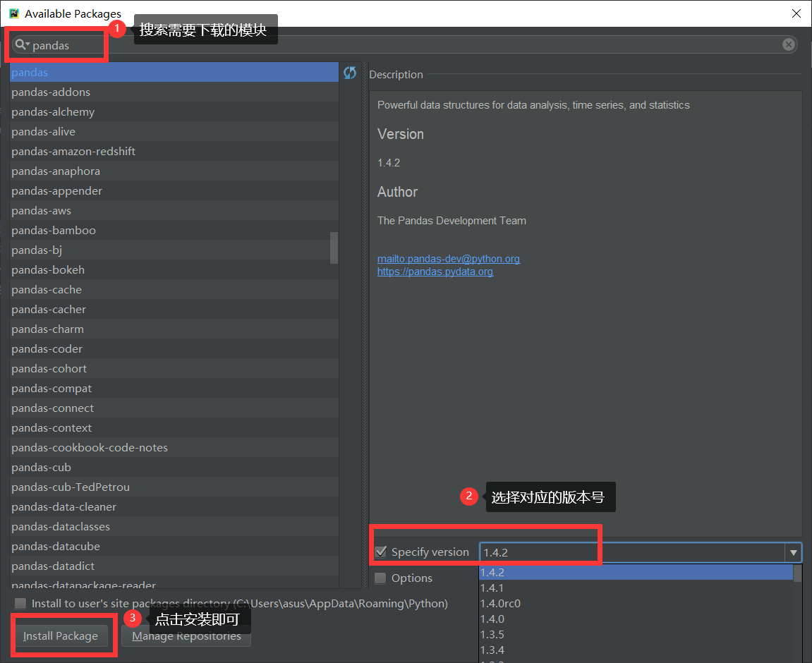Clear the search field with X icon
Viewport: 812px width, 663px height.
pos(788,44)
